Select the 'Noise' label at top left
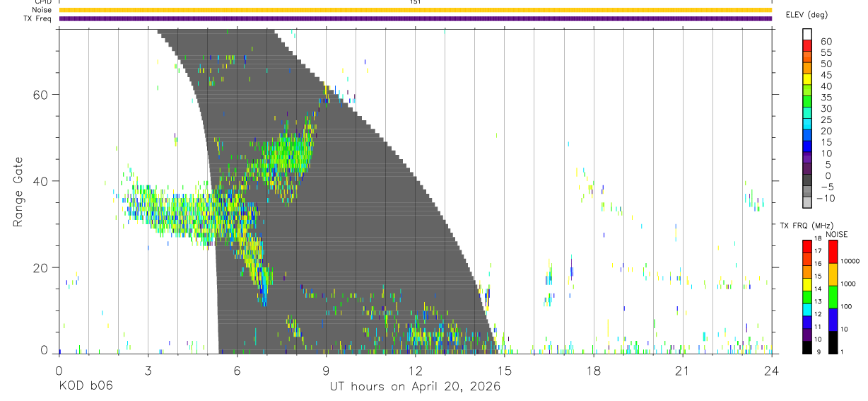The height and width of the screenshot is (401, 868). 42,10
